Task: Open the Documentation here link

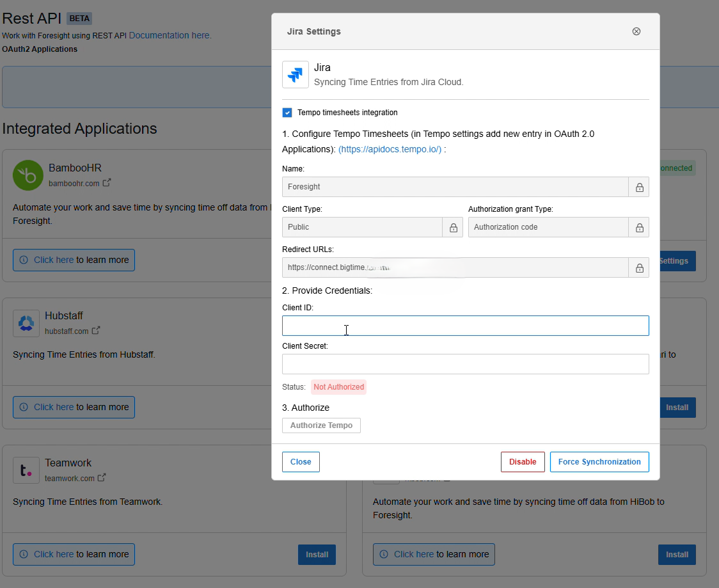Action: pyautogui.click(x=170, y=35)
